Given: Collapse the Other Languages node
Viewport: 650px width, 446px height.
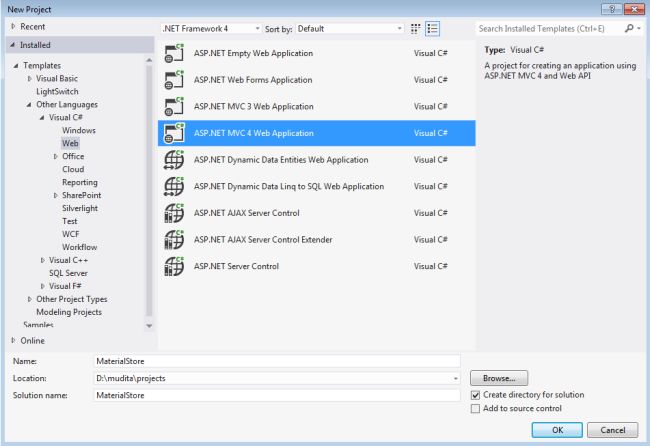Looking at the screenshot, I should [29, 104].
